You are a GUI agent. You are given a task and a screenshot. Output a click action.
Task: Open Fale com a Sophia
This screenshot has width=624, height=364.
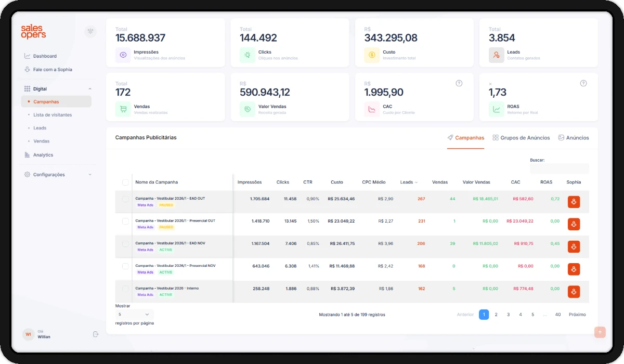52,70
